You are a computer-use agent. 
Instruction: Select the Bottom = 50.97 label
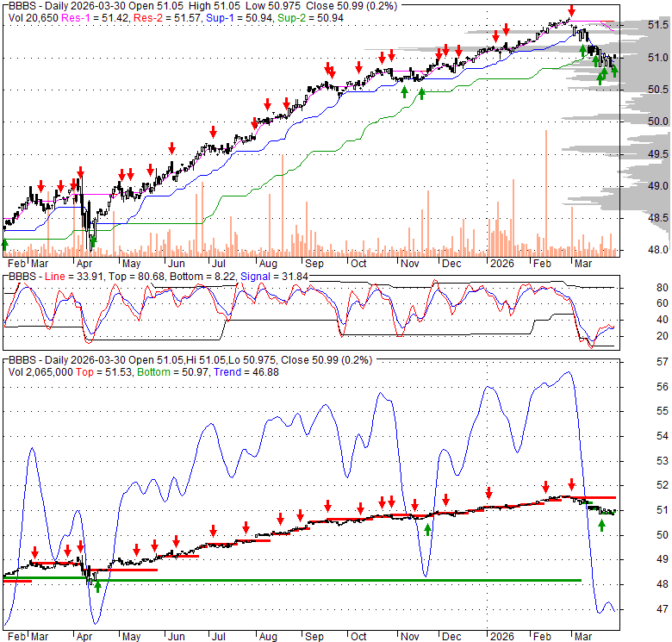point(173,372)
